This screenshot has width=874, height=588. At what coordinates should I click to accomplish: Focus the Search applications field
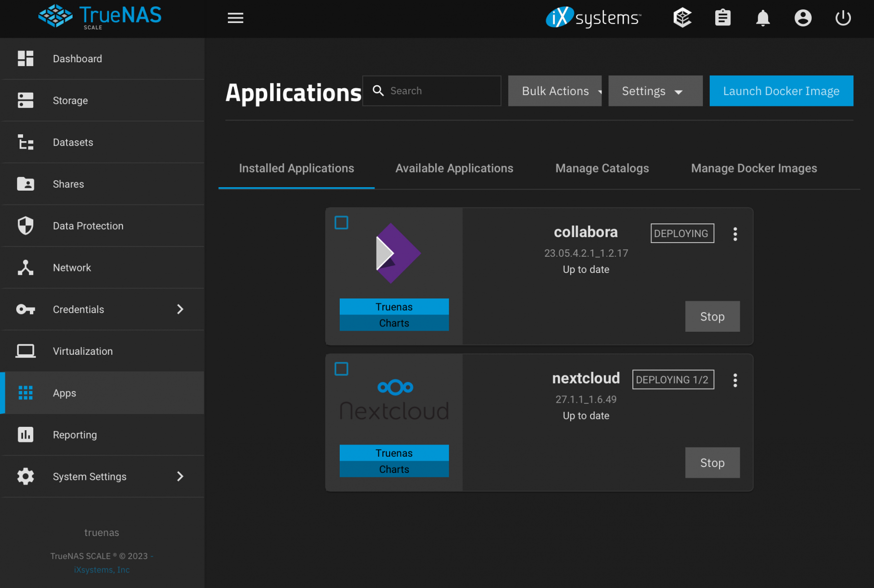[432, 91]
